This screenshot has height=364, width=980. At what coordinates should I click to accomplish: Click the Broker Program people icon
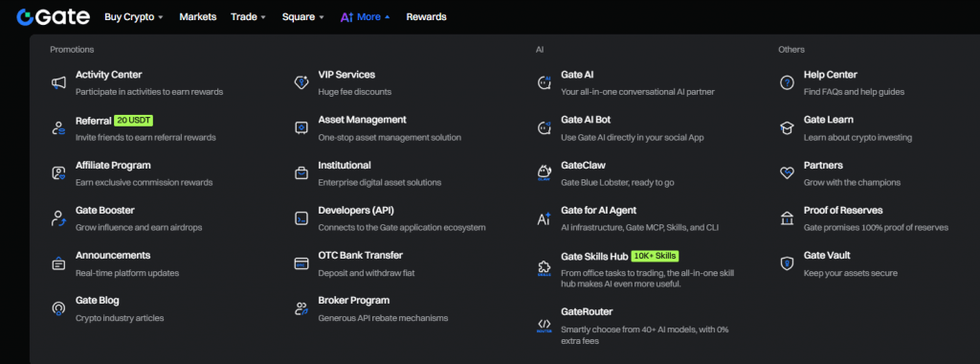301,308
